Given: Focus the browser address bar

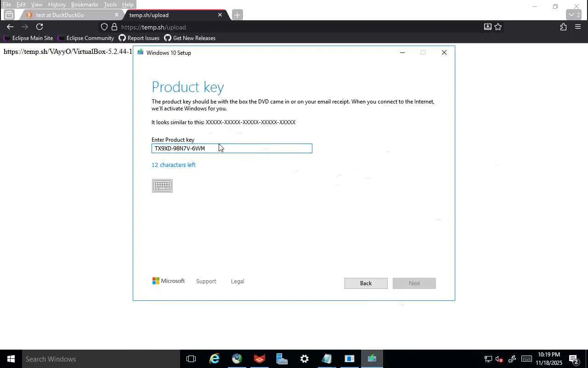Looking at the screenshot, I should point(294,27).
